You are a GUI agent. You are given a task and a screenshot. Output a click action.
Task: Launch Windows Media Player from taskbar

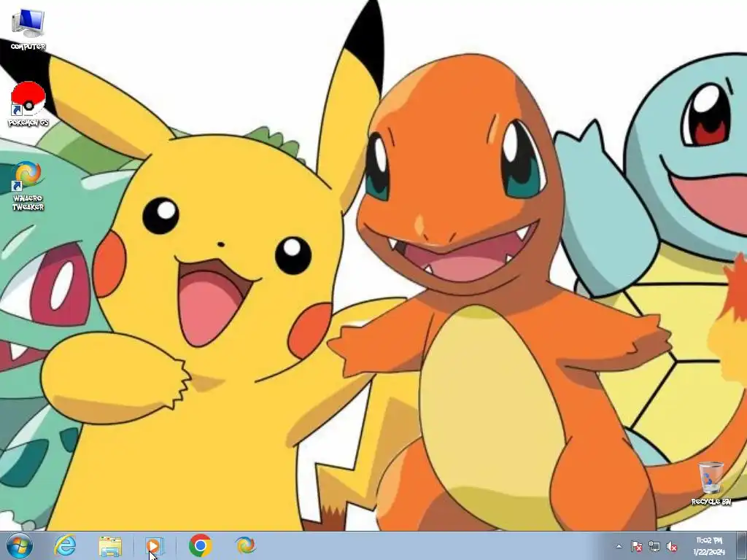click(155, 545)
